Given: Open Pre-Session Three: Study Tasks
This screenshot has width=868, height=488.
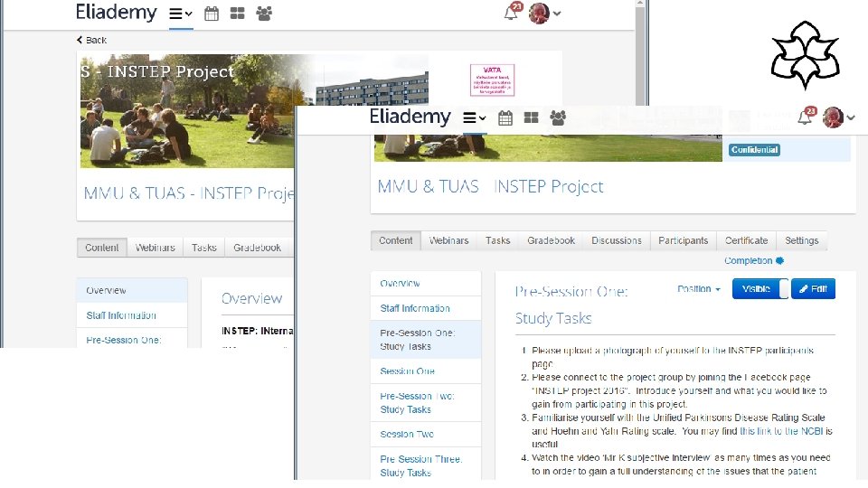Looking at the screenshot, I should [x=426, y=465].
